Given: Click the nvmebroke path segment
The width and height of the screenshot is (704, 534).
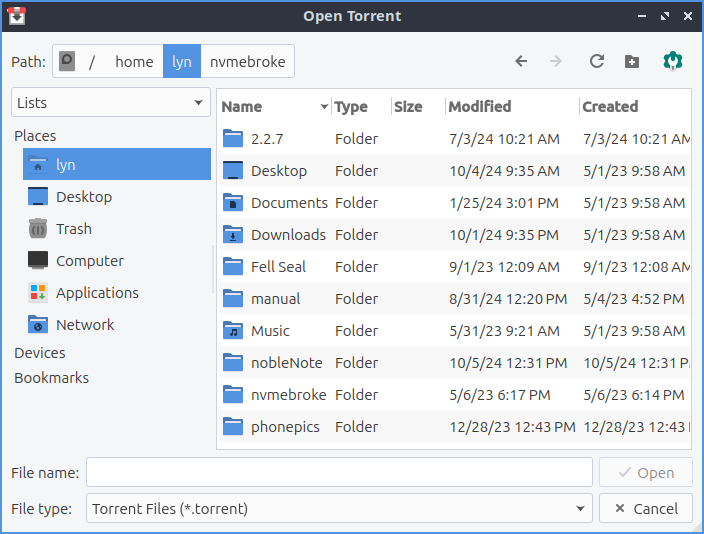Looking at the screenshot, I should coord(247,61).
